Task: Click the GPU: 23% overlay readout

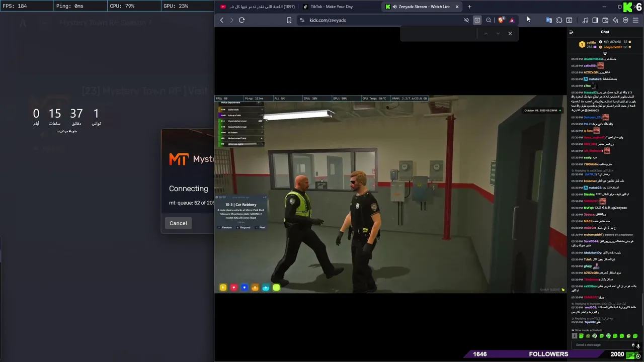Action: pos(176,6)
